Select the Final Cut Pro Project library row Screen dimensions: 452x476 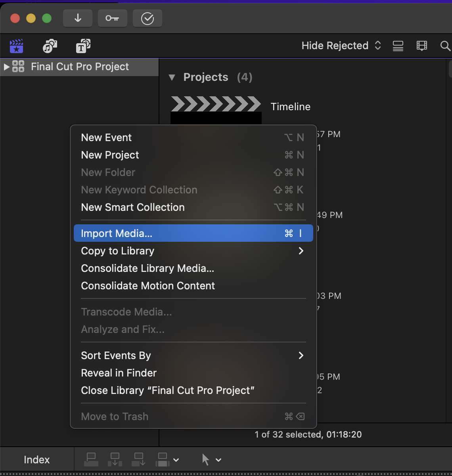tap(79, 67)
